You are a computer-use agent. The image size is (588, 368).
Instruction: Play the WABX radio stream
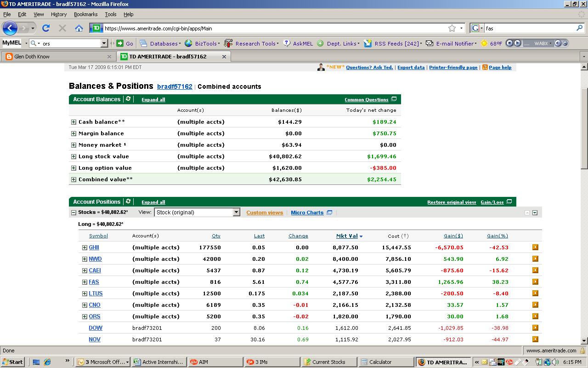point(517,43)
